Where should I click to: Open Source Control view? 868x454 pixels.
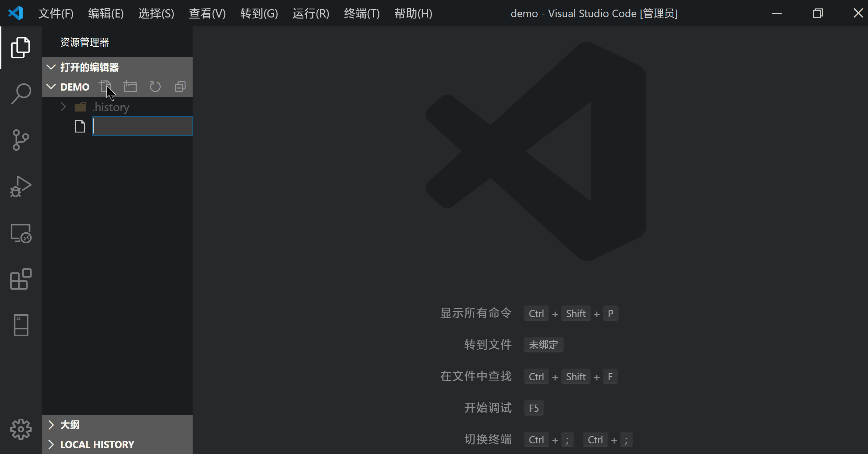pos(21,140)
